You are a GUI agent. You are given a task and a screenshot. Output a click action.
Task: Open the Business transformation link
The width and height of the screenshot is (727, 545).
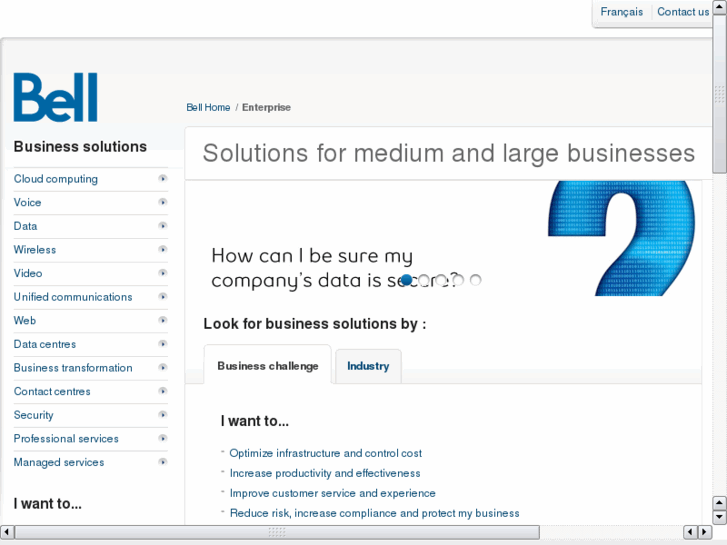tap(73, 368)
